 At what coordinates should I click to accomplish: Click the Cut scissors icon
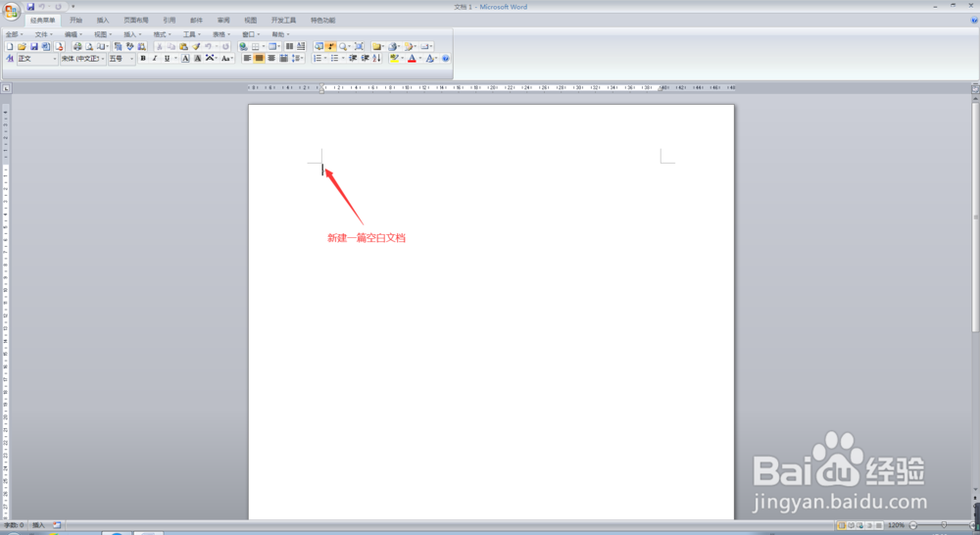click(159, 46)
